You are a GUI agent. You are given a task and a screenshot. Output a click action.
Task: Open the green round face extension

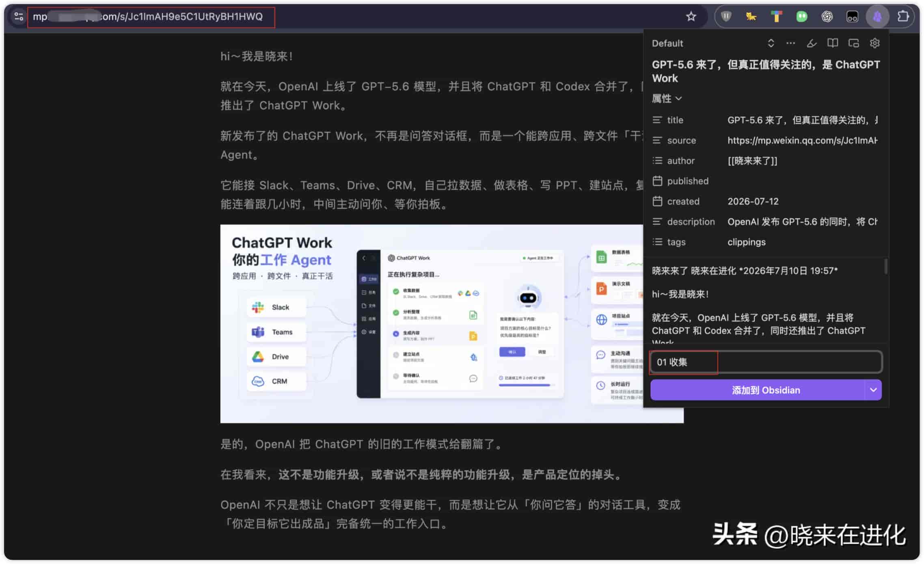(x=801, y=17)
